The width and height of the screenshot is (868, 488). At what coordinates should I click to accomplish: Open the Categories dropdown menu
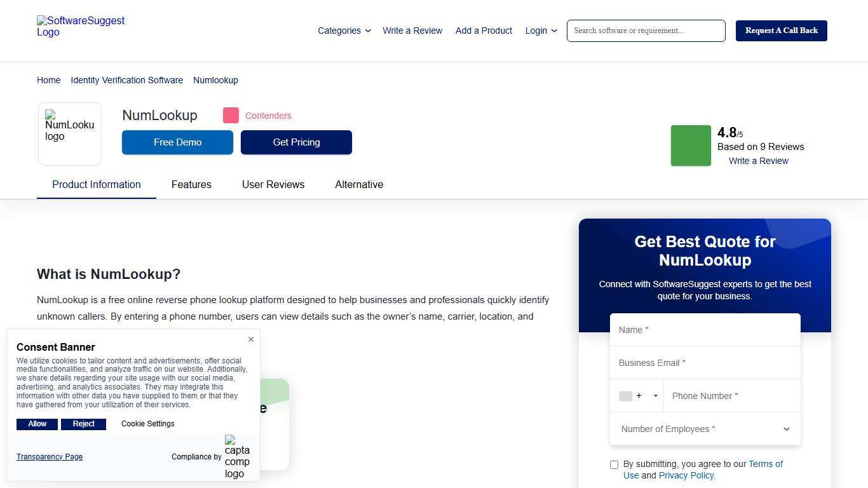point(343,30)
